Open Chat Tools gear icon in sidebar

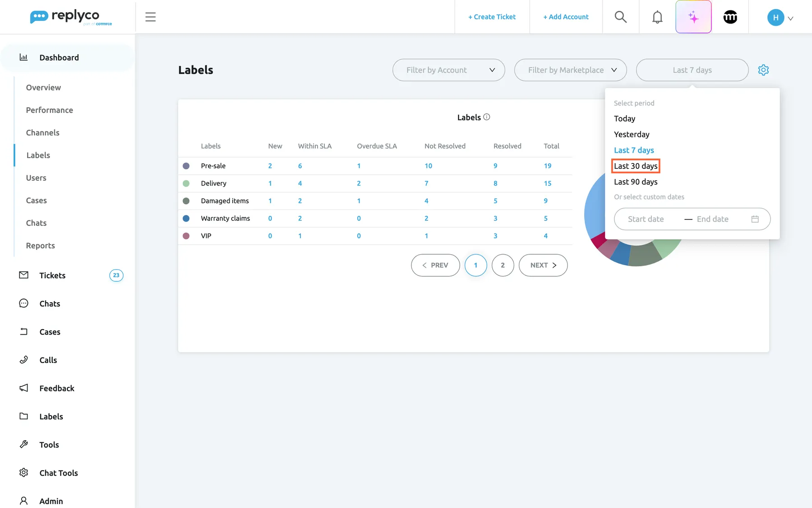click(x=24, y=473)
